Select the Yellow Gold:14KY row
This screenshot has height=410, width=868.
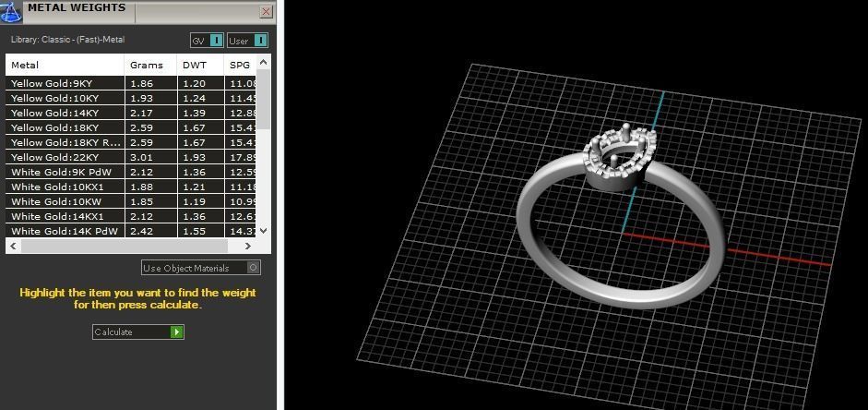point(131,113)
